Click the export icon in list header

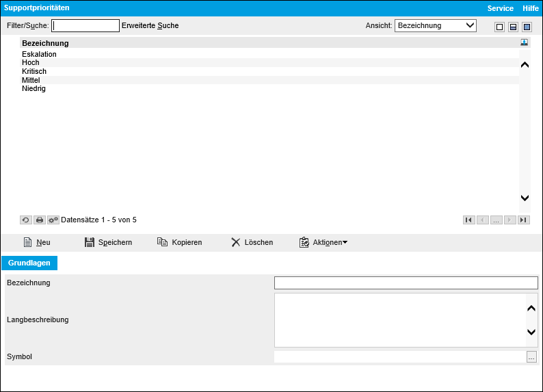[x=524, y=42]
